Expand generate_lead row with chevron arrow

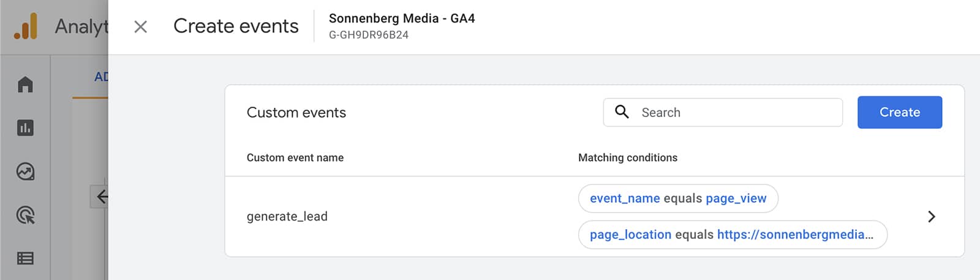click(931, 216)
